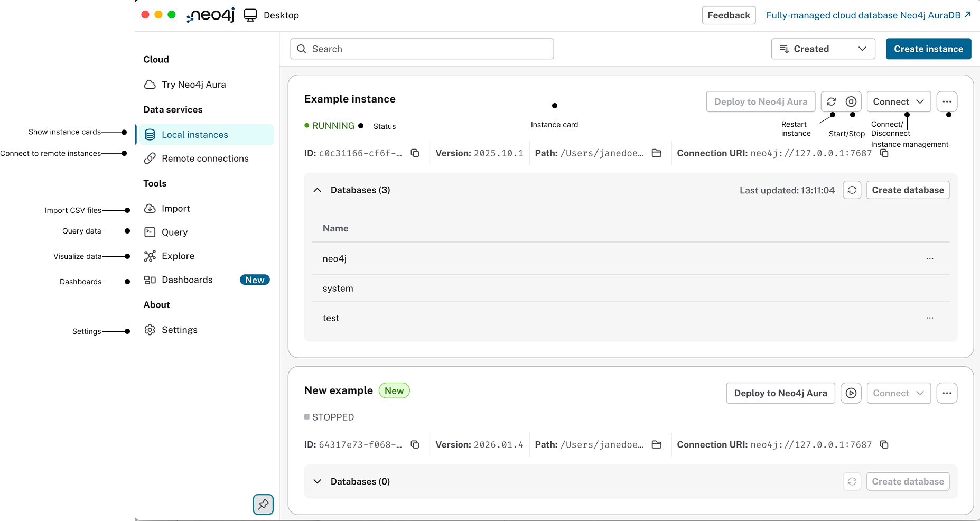The width and height of the screenshot is (980, 521).
Task: Click the Version 2026.01.4 value
Action: [499, 445]
